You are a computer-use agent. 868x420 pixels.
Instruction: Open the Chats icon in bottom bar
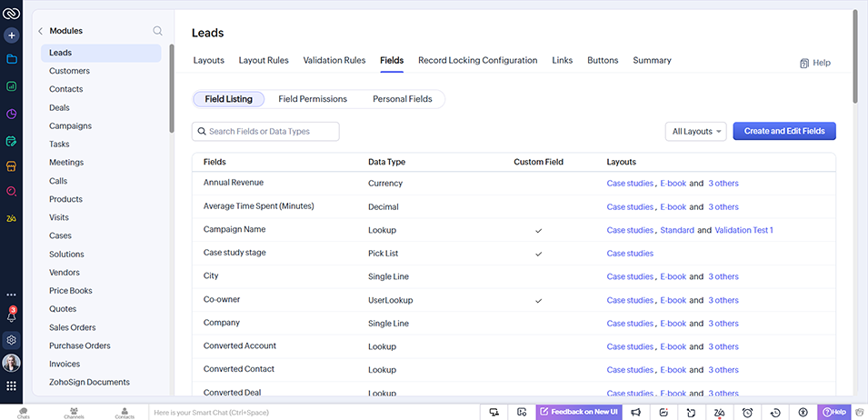24,412
